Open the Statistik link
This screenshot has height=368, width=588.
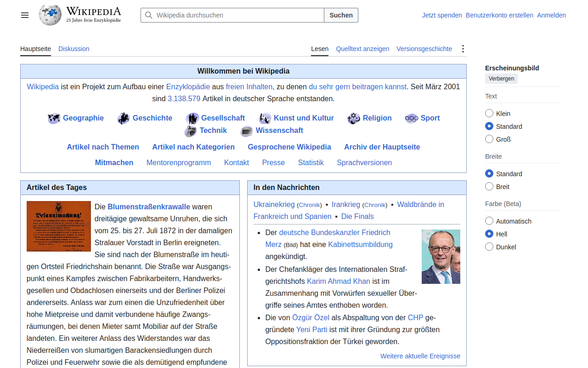[x=311, y=163]
